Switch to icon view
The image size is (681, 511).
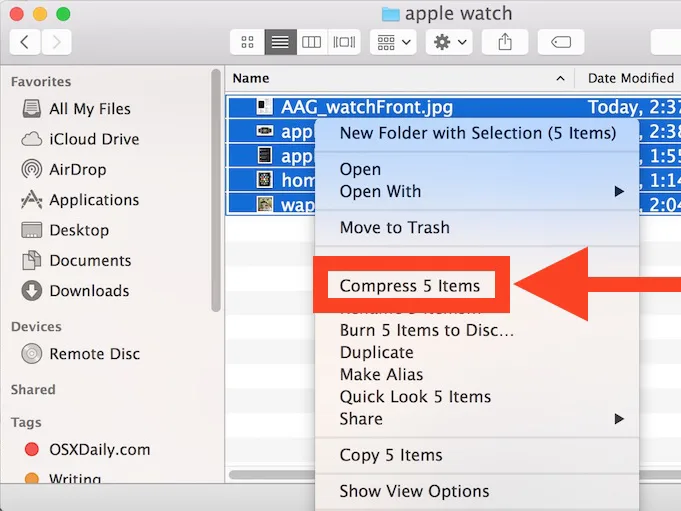click(248, 42)
